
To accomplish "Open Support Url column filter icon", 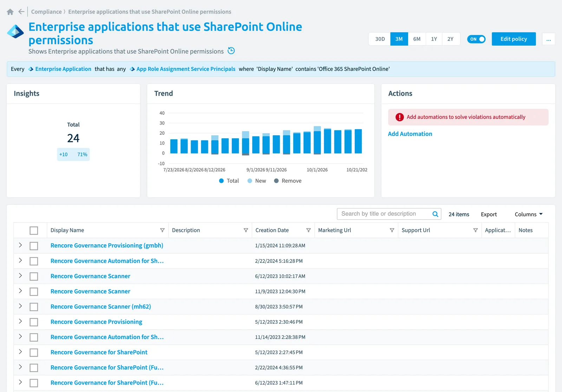I will point(476,230).
